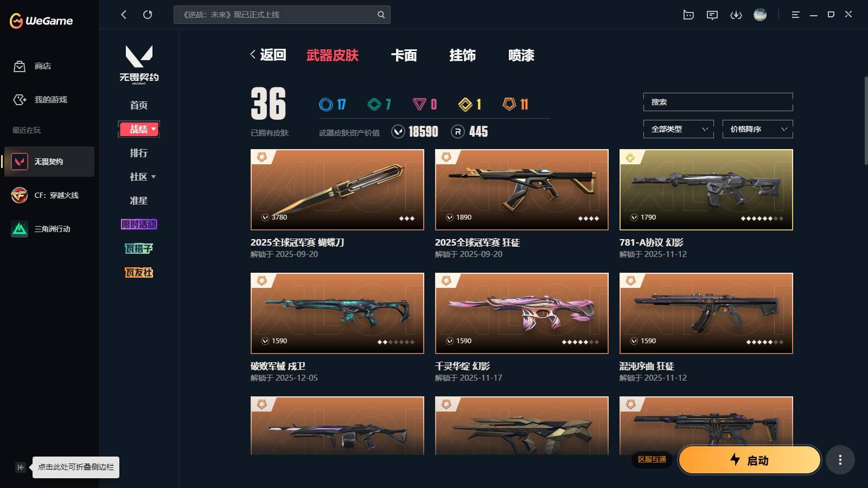Open the download manager icon in the title bar
868x488 pixels.
(x=736, y=15)
